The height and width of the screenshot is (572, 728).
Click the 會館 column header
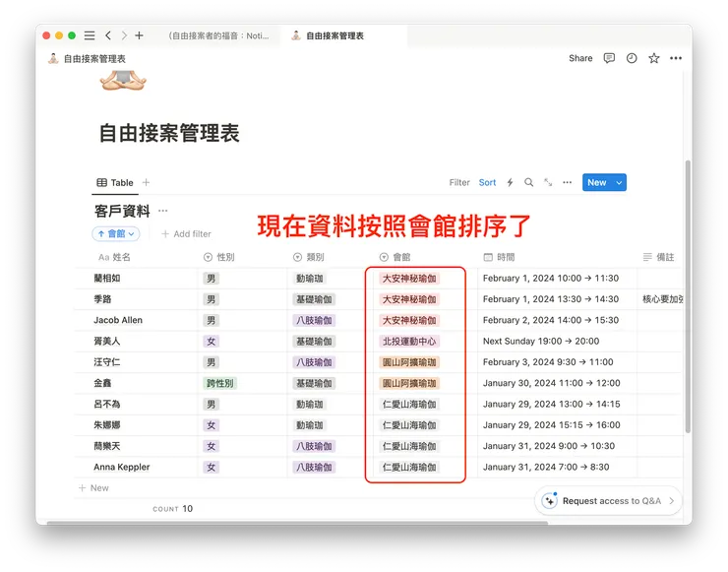(x=395, y=257)
